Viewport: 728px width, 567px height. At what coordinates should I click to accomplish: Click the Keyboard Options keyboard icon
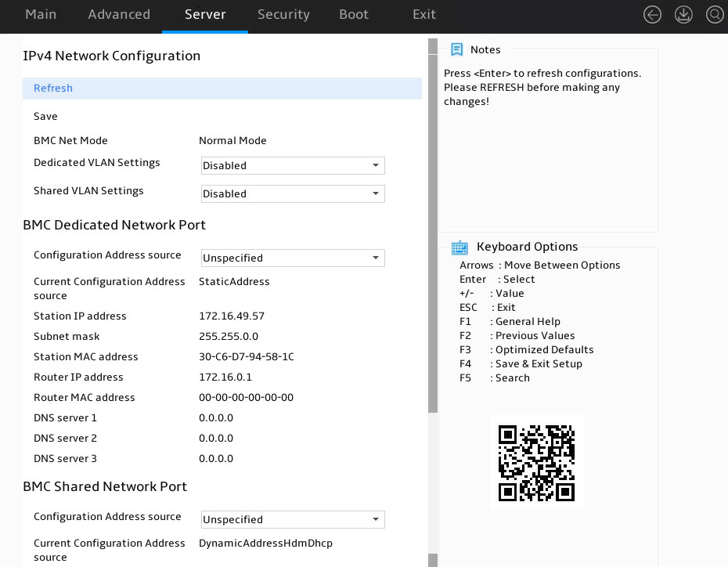(460, 247)
